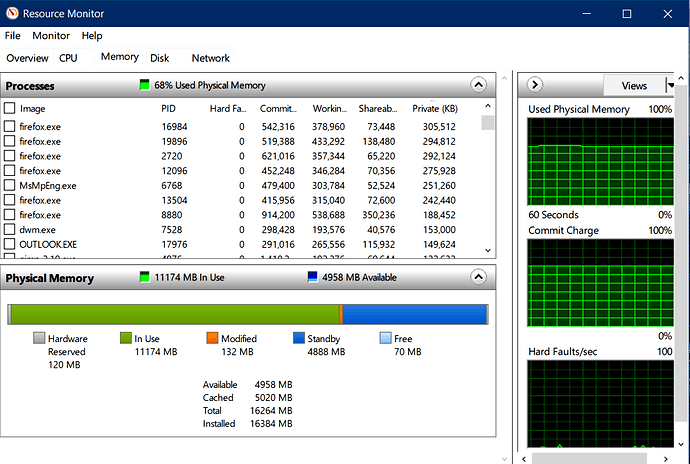Collapse the Processes section
Screen dimensions: 690x464
click(478, 86)
